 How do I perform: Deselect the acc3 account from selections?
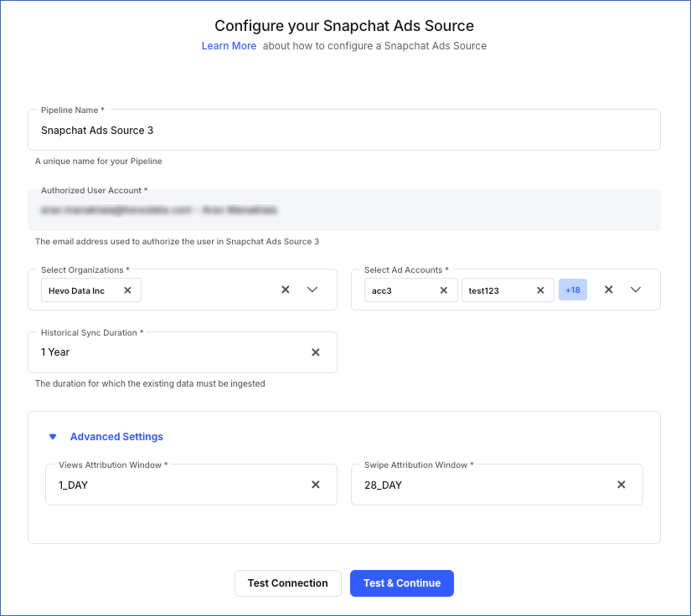444,290
